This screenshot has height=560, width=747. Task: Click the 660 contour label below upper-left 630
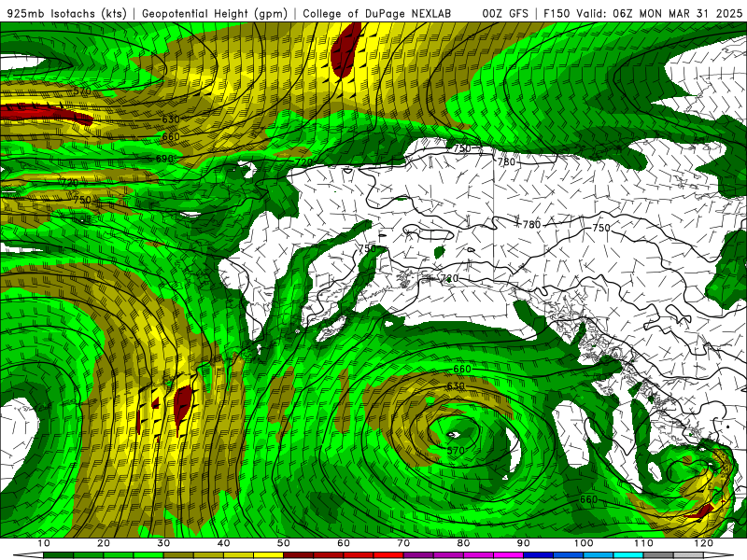pyautogui.click(x=171, y=136)
